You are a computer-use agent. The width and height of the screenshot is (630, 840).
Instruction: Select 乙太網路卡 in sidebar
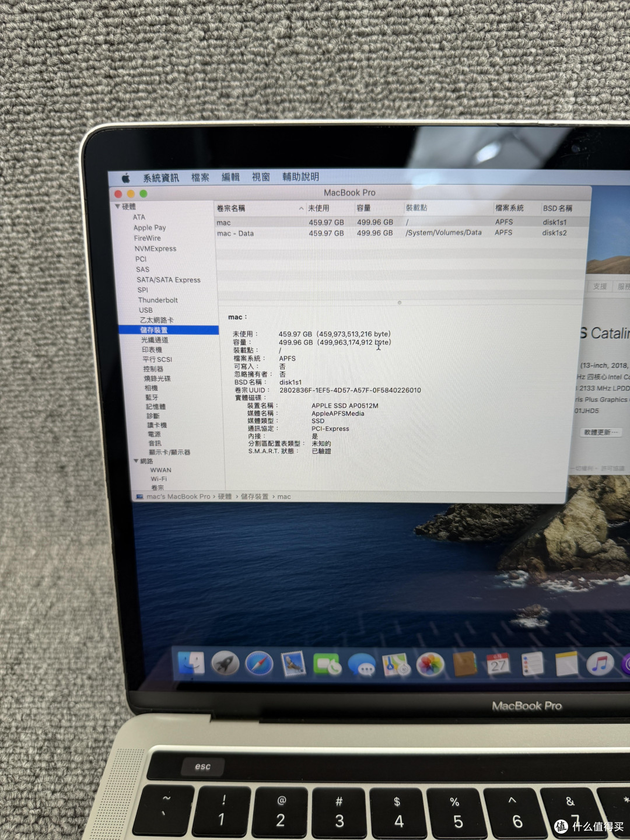[157, 320]
